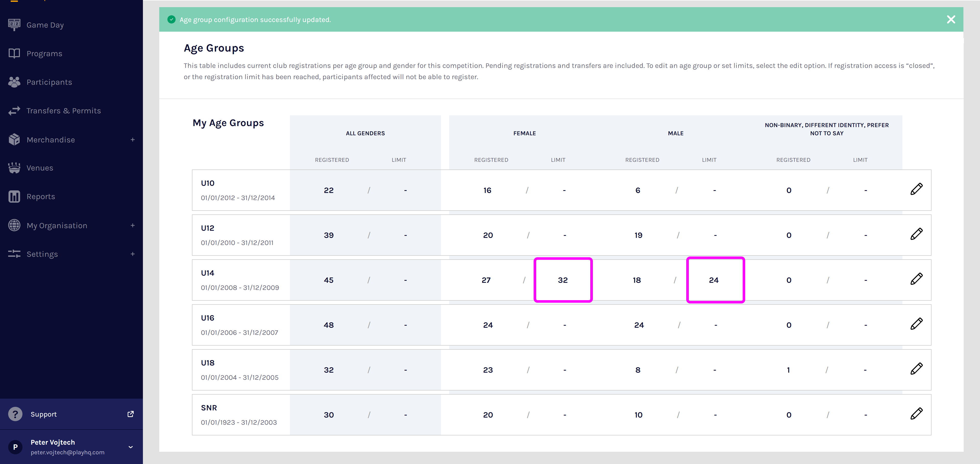Click U14 female limit value 32

pyautogui.click(x=563, y=280)
